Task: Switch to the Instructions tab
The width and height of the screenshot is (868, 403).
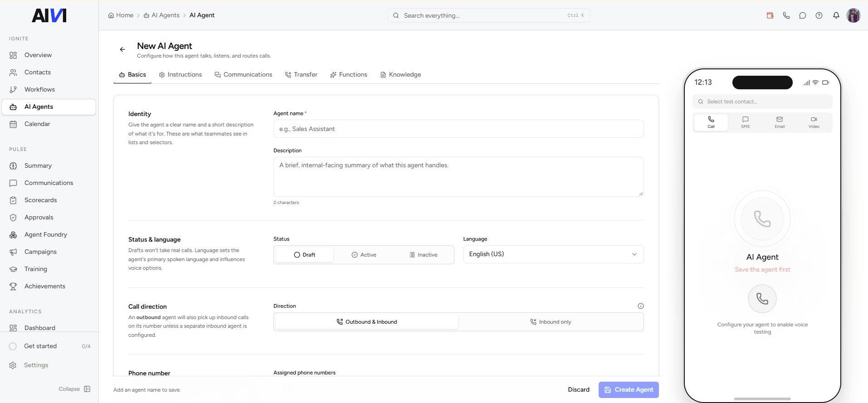Action: (180, 75)
